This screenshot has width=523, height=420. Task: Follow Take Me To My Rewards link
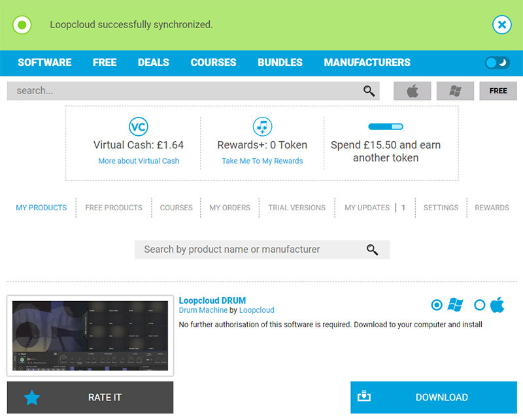[263, 161]
